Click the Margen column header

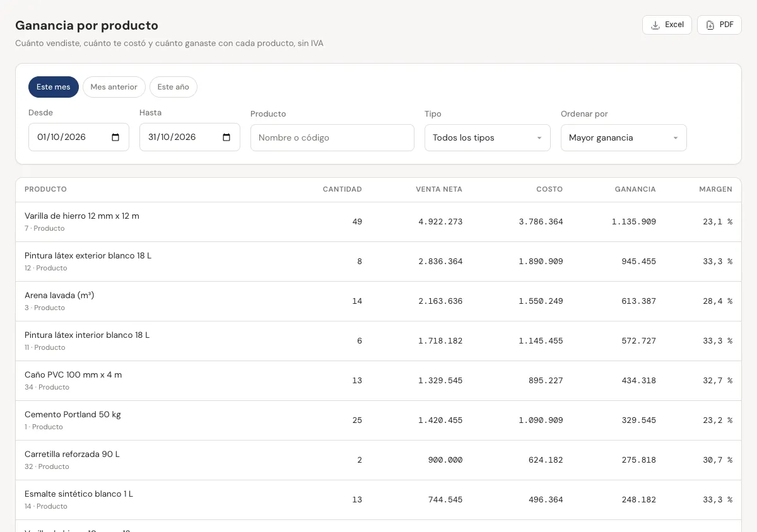pos(715,189)
